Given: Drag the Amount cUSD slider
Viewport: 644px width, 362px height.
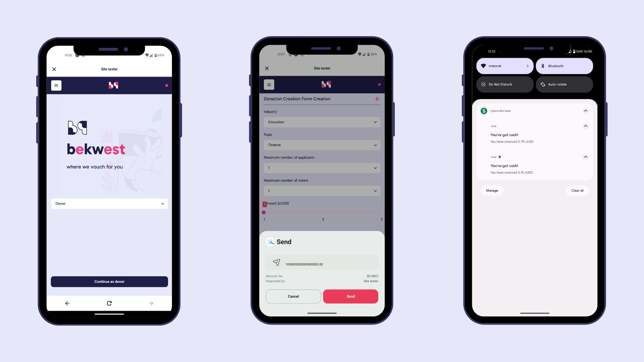Looking at the screenshot, I should pyautogui.click(x=264, y=212).
